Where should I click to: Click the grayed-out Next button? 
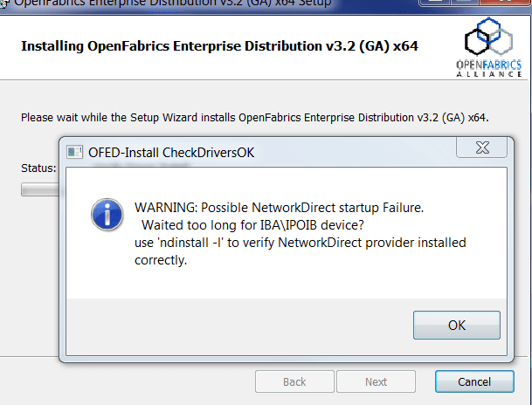point(376,381)
